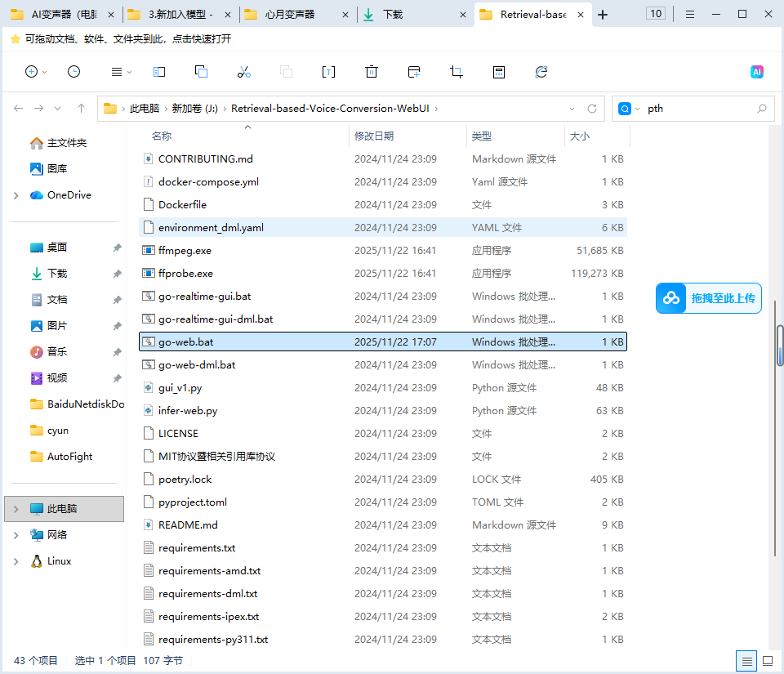Viewport: 784px width, 674px height.
Task: Click the copy icon in toolbar
Action: tap(201, 72)
